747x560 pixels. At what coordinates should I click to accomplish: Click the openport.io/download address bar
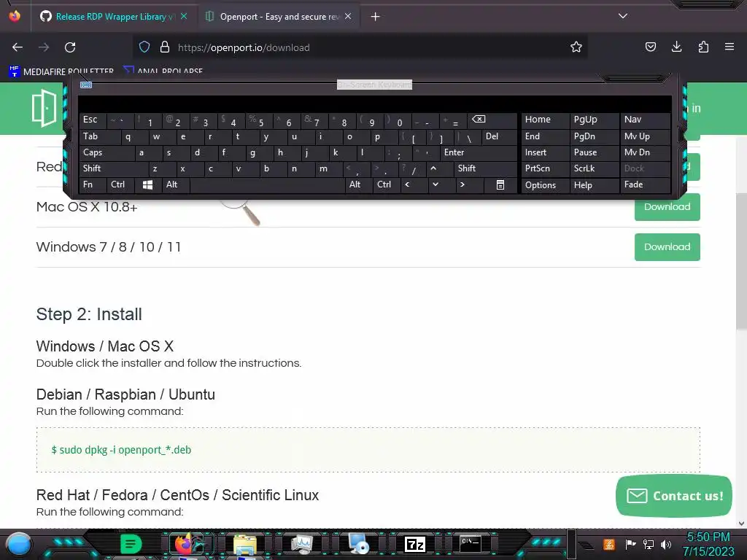(362, 47)
